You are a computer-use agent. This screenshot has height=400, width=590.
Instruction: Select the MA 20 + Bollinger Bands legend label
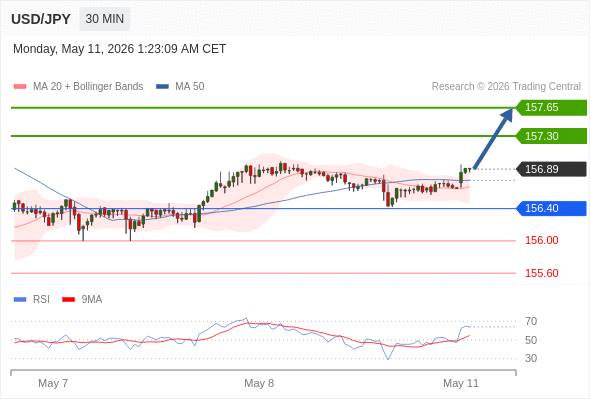[x=88, y=87]
